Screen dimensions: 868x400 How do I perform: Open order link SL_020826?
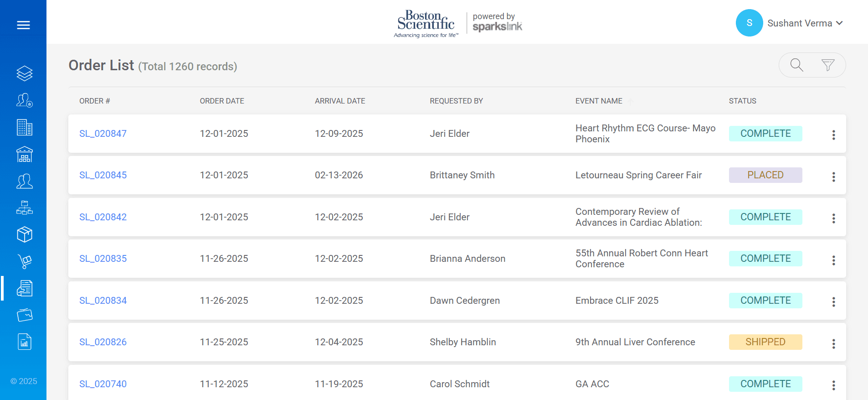pos(103,342)
